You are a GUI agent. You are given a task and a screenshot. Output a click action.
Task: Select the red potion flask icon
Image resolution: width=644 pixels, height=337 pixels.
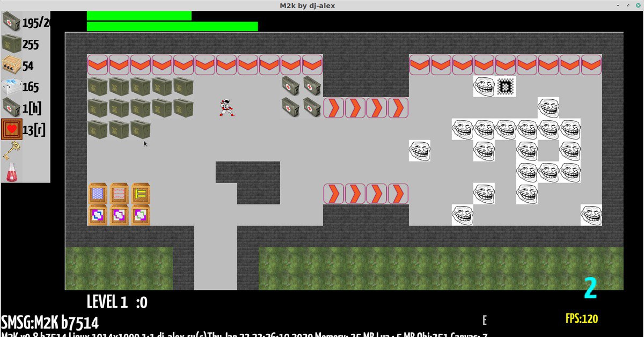[11, 172]
